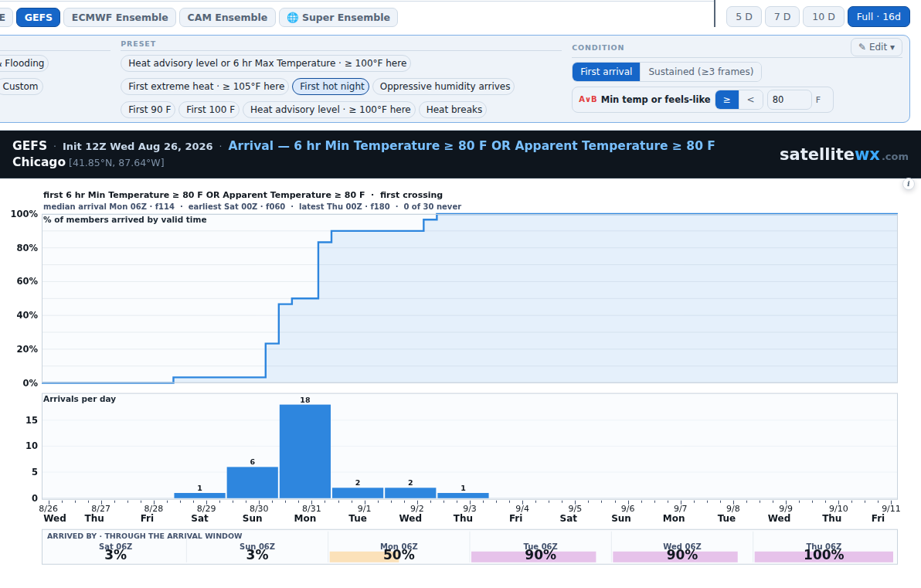Apply the First 100 F preset
921x588 pixels.
click(209, 109)
